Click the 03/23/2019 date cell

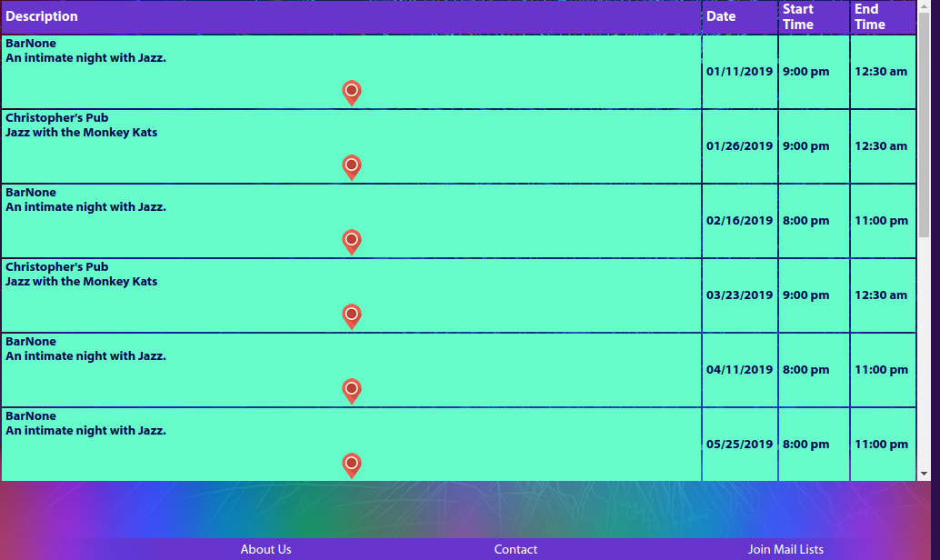click(x=739, y=295)
